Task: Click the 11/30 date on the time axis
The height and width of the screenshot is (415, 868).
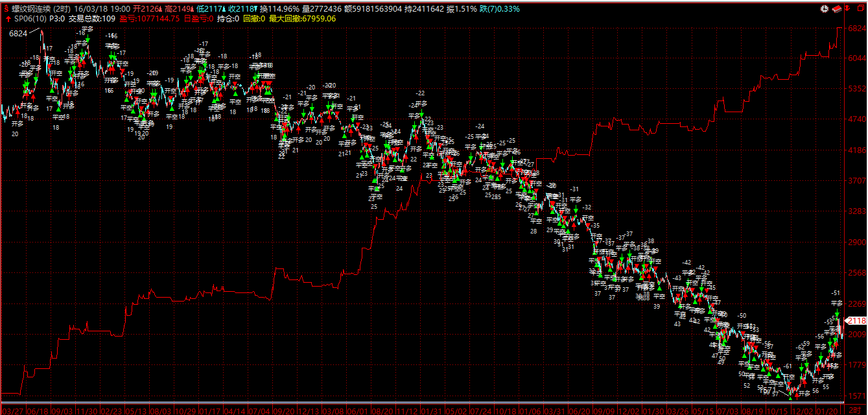Action: point(88,410)
